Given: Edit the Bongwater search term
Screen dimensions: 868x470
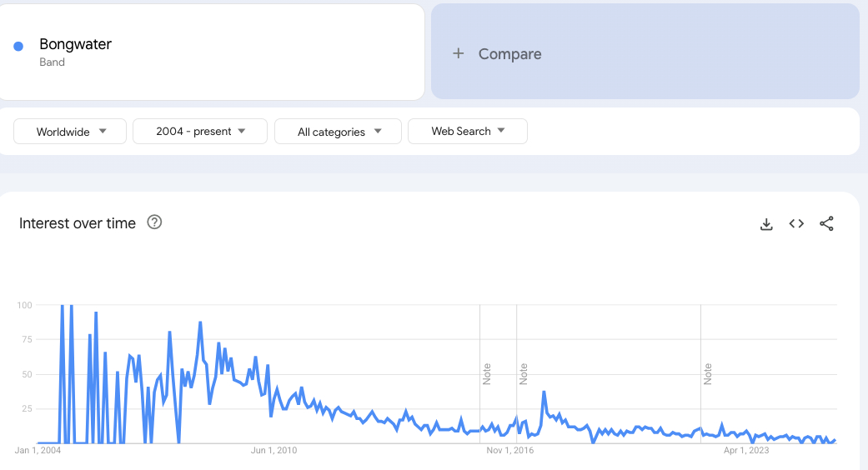Looking at the screenshot, I should 75,45.
